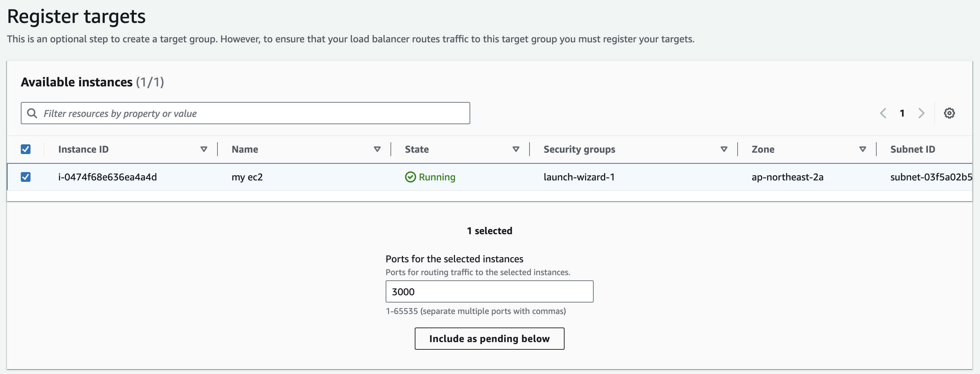Sort by State column arrow
980x374 pixels.
coord(516,149)
